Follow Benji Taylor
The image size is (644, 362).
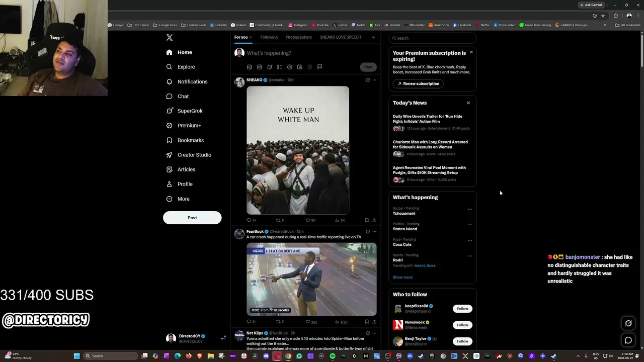462,341
